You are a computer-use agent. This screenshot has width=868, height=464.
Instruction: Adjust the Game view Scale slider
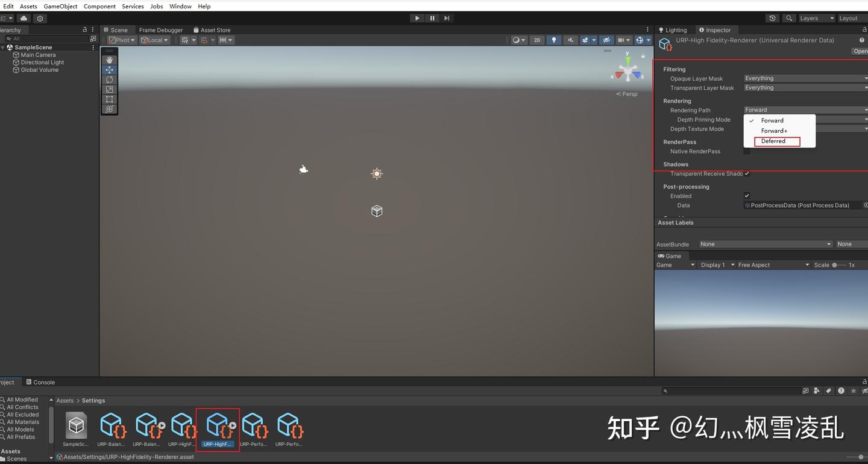tap(838, 265)
